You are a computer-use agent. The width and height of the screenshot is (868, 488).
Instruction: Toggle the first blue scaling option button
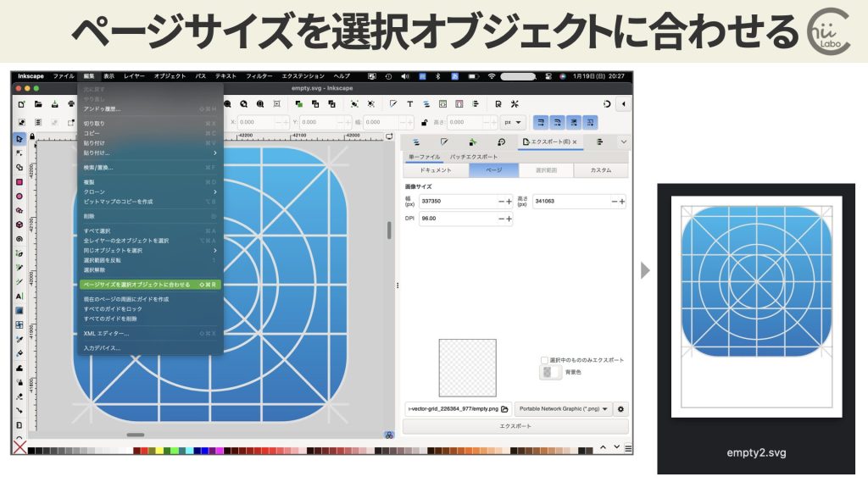[542, 121]
